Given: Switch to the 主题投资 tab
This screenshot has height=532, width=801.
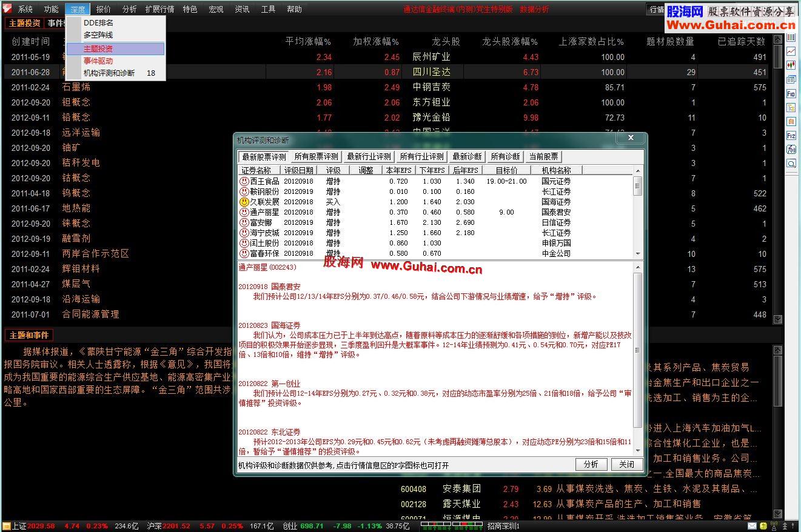Looking at the screenshot, I should point(24,23).
